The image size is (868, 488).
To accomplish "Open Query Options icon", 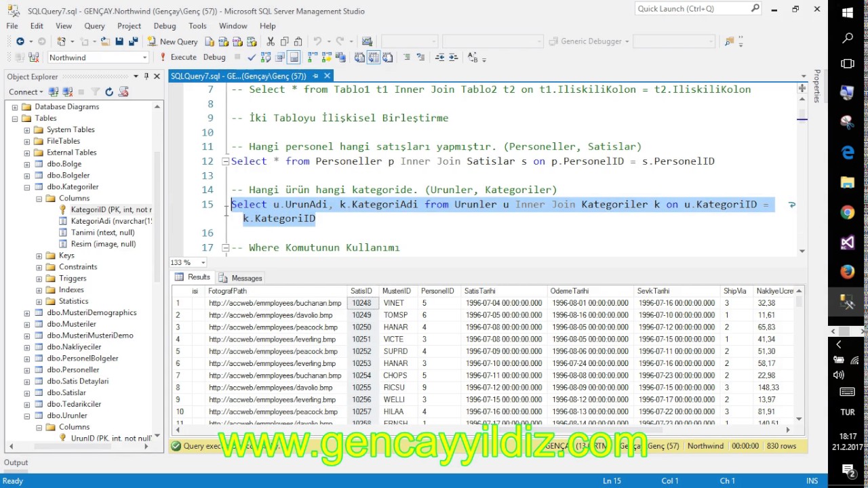I will tap(280, 58).
